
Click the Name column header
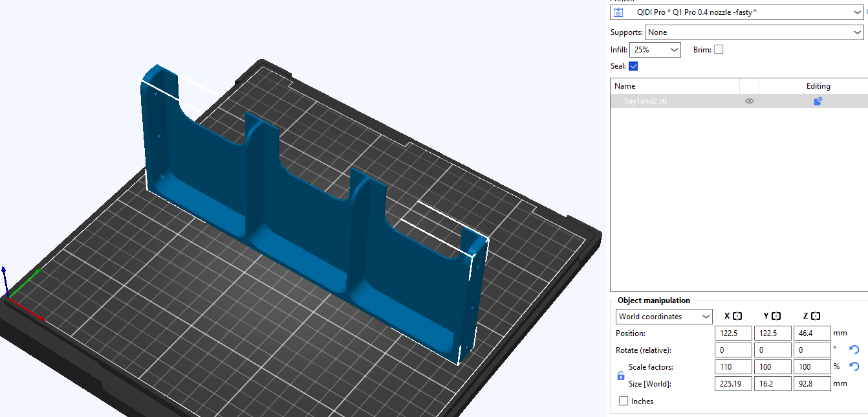[x=625, y=86]
